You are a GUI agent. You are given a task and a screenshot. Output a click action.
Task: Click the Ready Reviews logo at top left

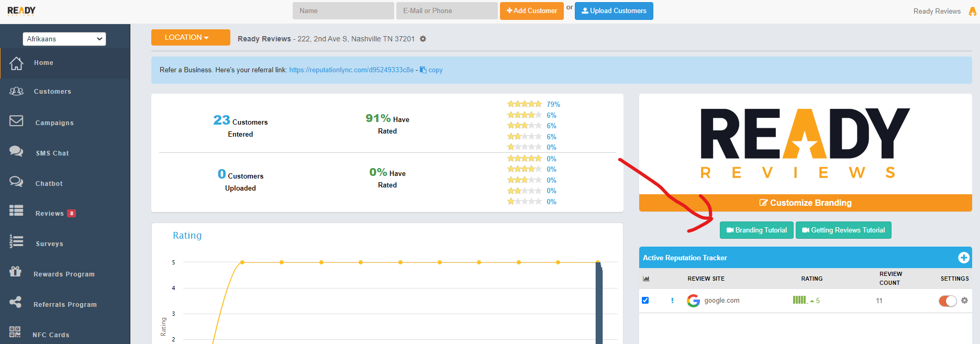[21, 11]
